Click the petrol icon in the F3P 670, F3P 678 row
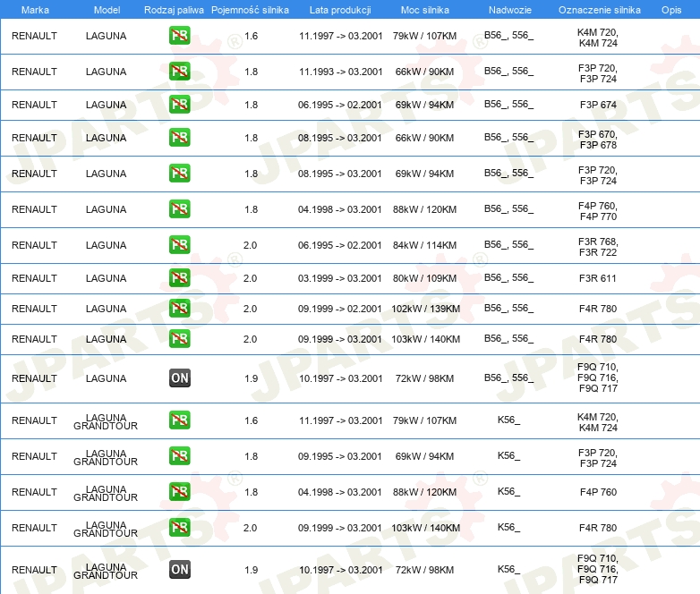The image size is (700, 594). pos(179,138)
